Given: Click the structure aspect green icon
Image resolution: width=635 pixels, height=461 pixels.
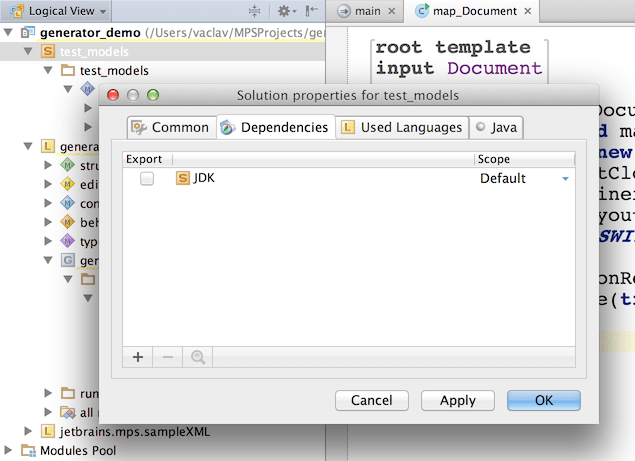Looking at the screenshot, I should tap(67, 165).
